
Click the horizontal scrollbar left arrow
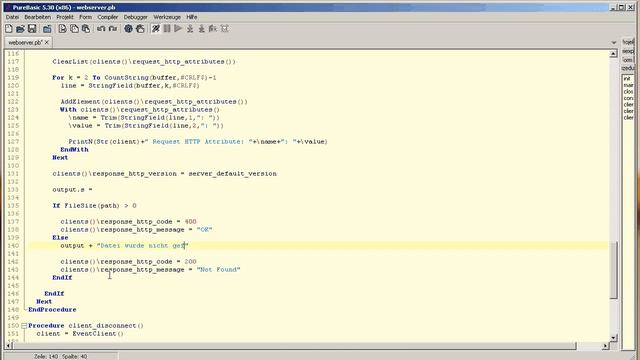[9, 346]
